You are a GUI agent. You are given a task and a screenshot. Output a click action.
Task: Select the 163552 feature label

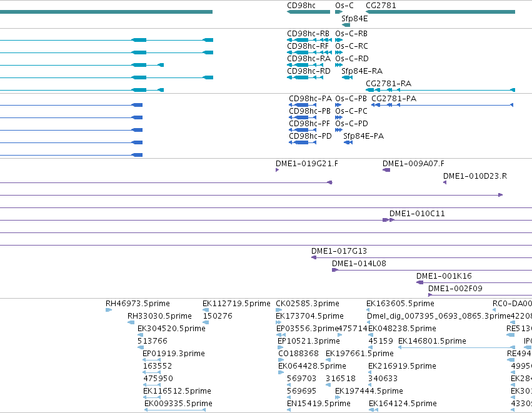158,366
